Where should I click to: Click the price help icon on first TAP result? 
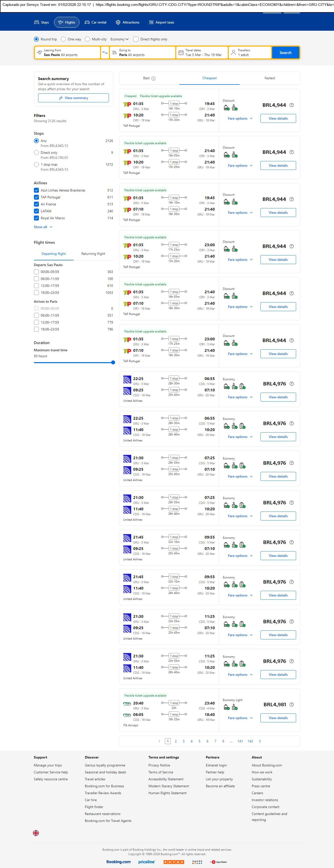pyautogui.click(x=292, y=105)
